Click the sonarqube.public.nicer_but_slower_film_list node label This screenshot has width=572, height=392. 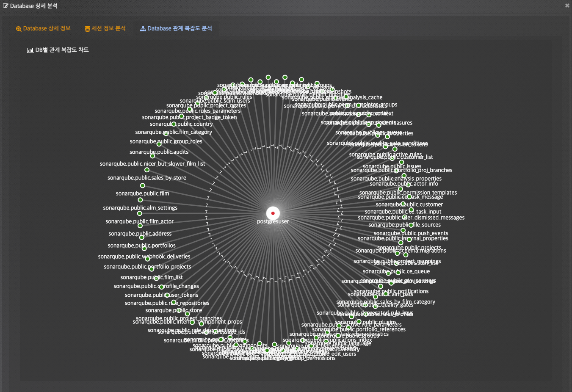click(152, 164)
